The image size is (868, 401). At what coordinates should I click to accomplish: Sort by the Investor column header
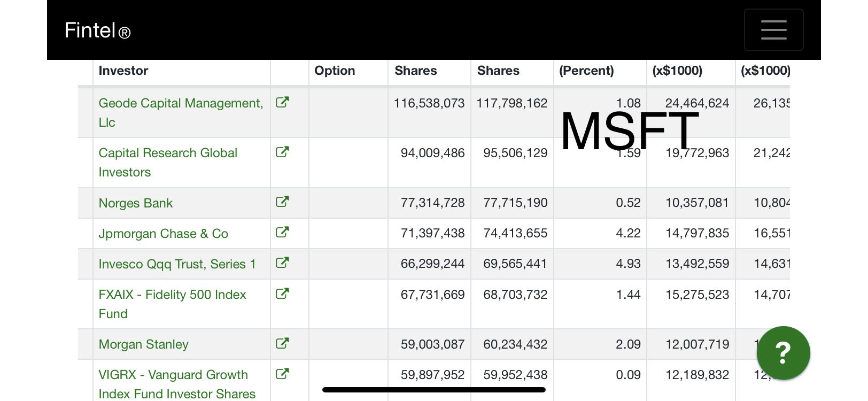123,71
